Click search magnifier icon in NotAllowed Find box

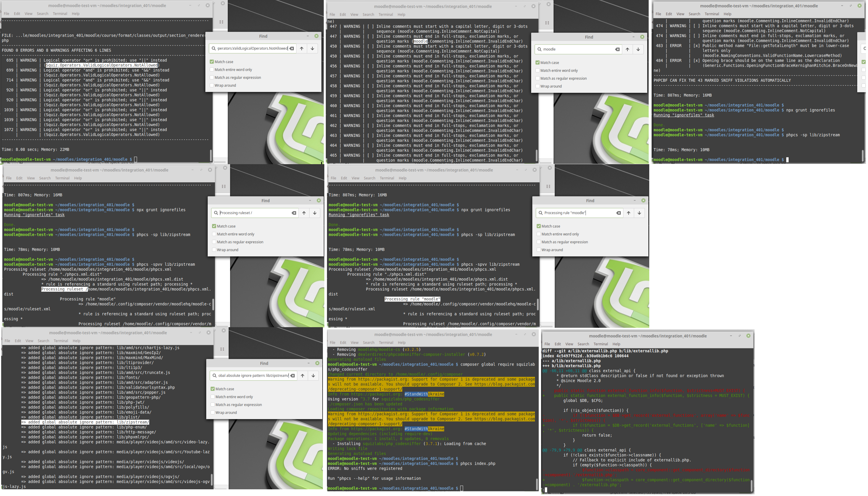[x=214, y=48]
